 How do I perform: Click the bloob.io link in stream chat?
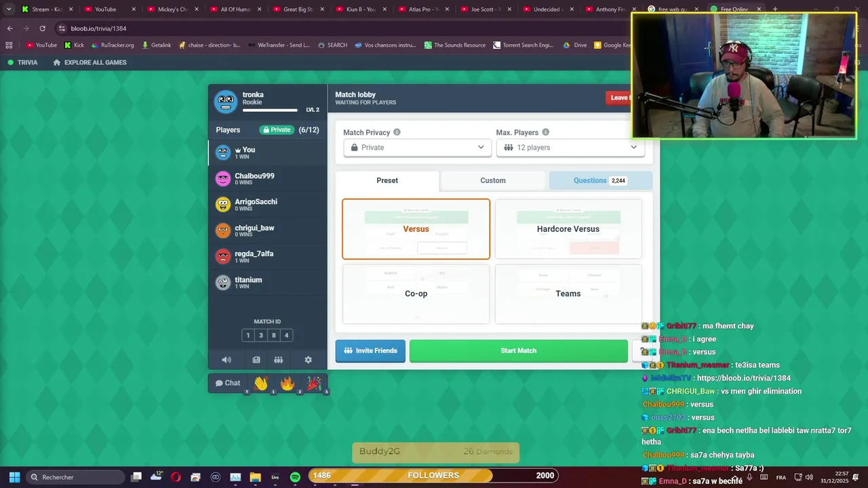743,378
